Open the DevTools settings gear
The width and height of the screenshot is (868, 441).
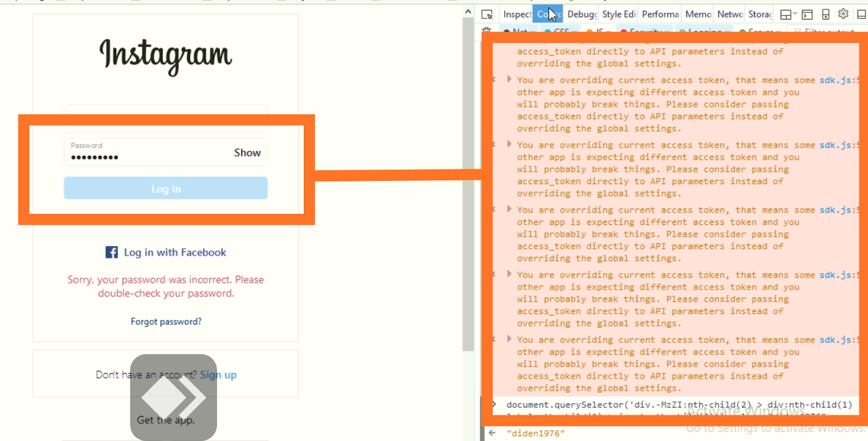point(843,14)
